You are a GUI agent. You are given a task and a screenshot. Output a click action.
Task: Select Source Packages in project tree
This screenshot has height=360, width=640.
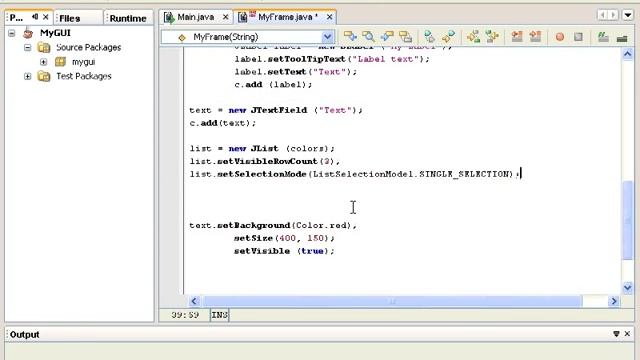click(x=89, y=47)
